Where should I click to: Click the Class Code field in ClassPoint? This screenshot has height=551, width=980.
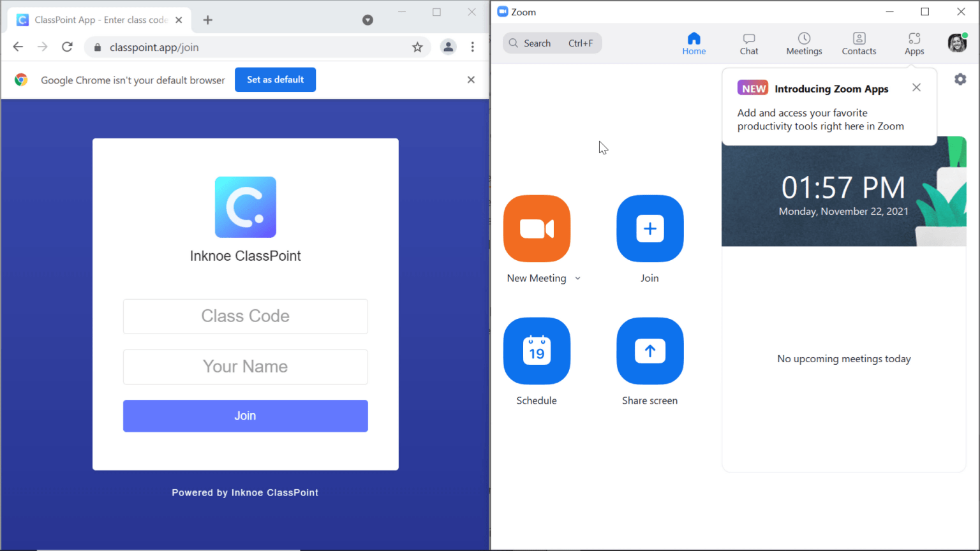(x=246, y=316)
